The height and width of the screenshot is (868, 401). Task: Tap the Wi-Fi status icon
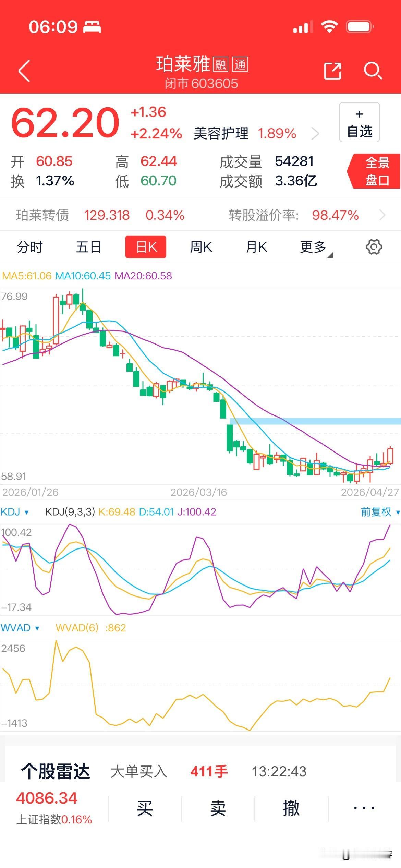click(x=329, y=26)
